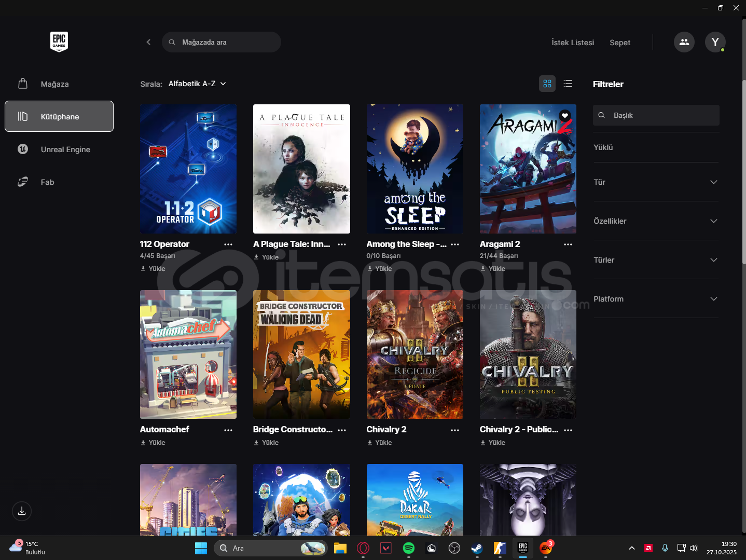Click the library vertical scrollbar
Image resolution: width=746 pixels, height=560 pixels.
(744, 171)
